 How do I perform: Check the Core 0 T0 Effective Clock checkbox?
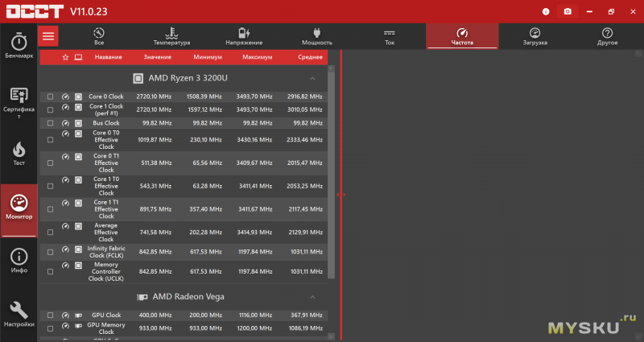pos(50,140)
